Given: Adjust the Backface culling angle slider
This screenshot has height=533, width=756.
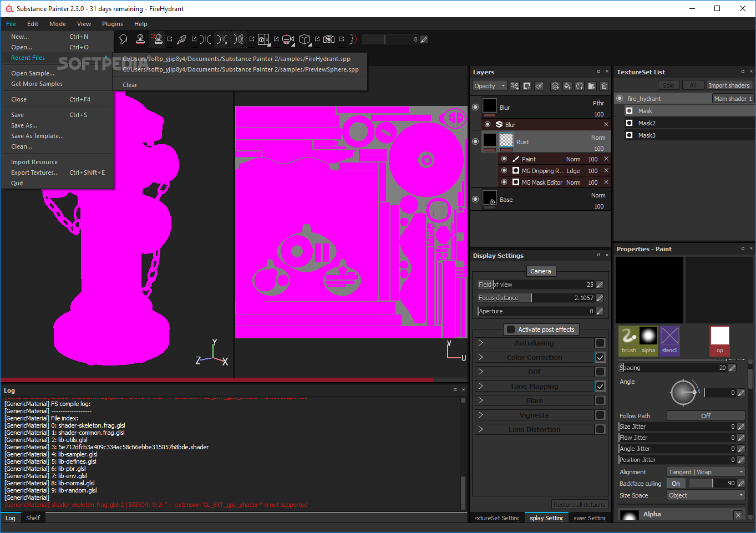Looking at the screenshot, I should click(712, 484).
